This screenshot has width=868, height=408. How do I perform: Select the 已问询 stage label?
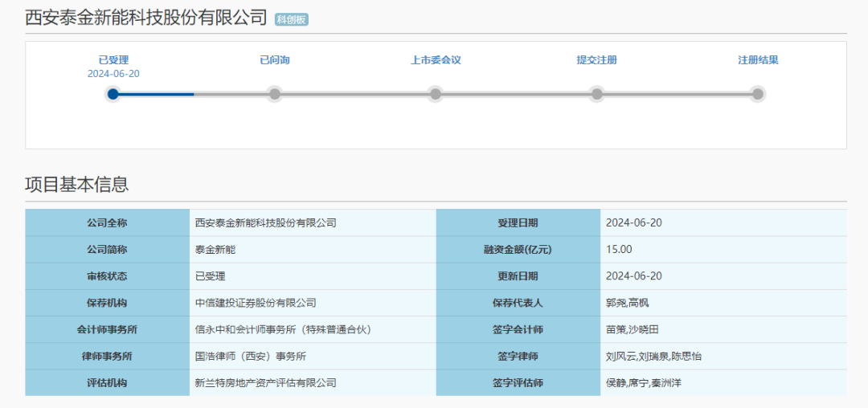275,60
